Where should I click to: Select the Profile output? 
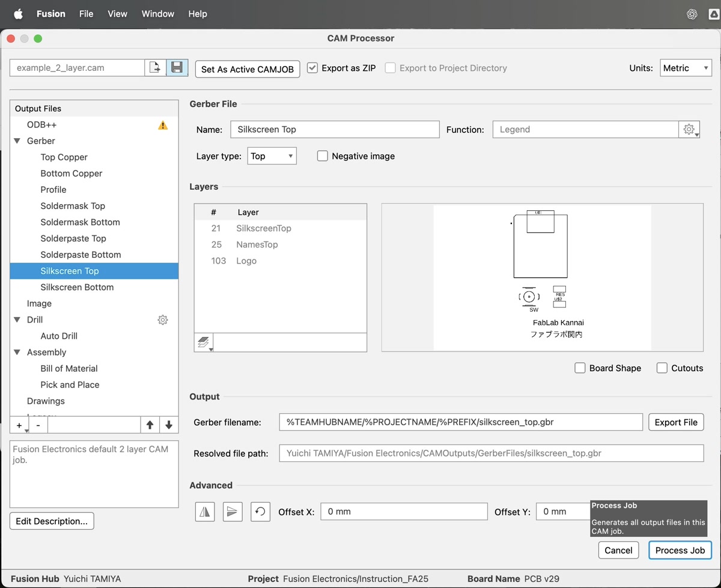tap(53, 190)
